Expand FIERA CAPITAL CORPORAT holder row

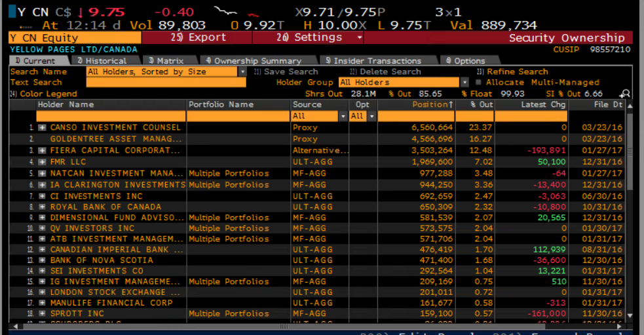click(42, 151)
